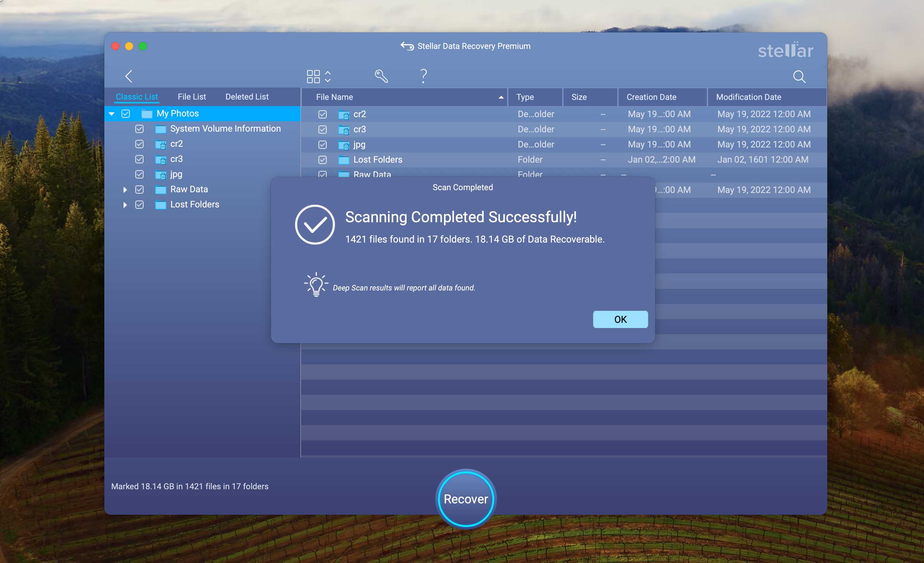
Task: Uncheck cr2 row checkbox in file table
Action: (x=322, y=114)
